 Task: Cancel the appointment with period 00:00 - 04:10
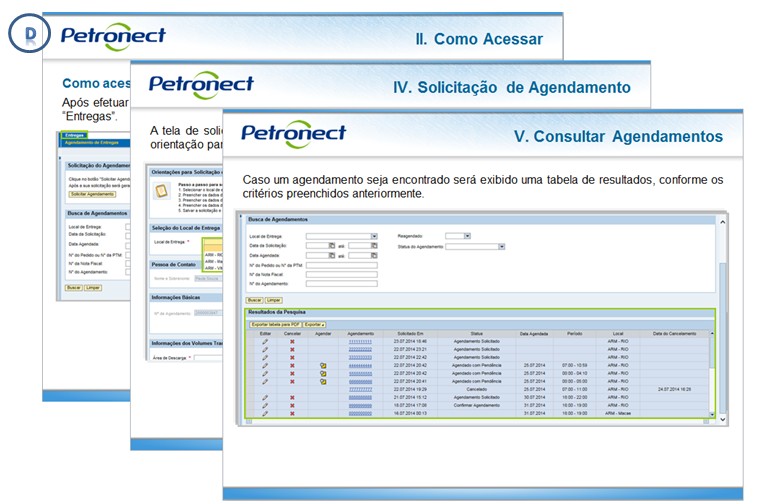click(x=292, y=373)
